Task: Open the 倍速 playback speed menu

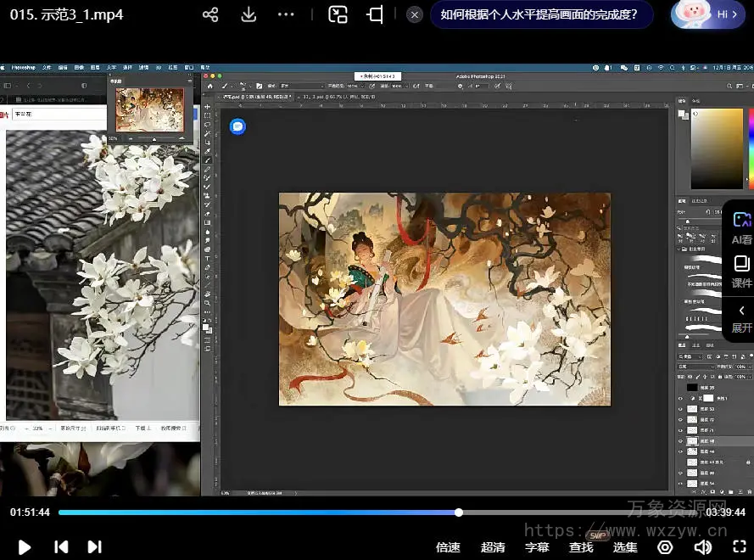Action: click(x=448, y=547)
